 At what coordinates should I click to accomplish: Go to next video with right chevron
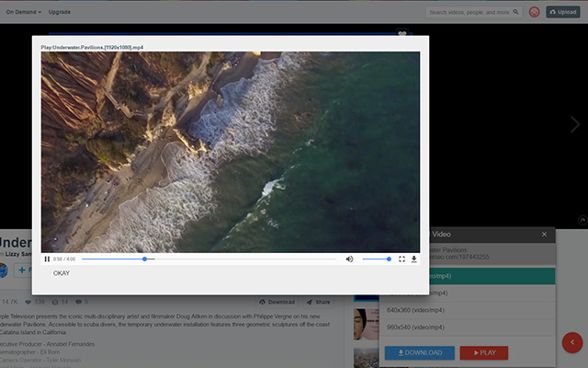pos(575,124)
